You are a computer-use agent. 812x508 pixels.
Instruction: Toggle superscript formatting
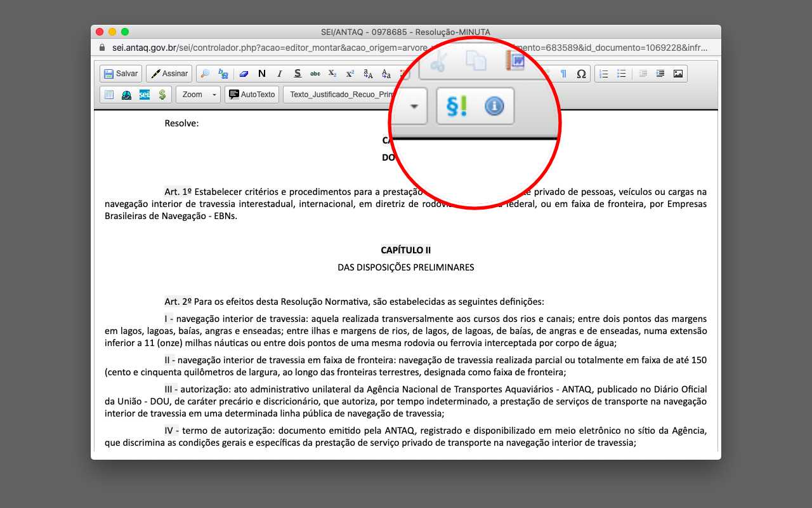pyautogui.click(x=350, y=74)
